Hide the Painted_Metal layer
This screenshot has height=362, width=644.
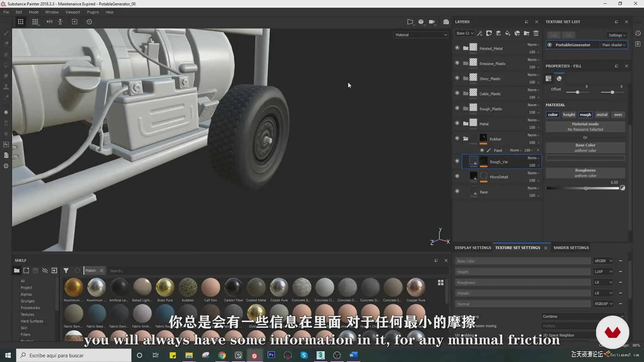(457, 48)
